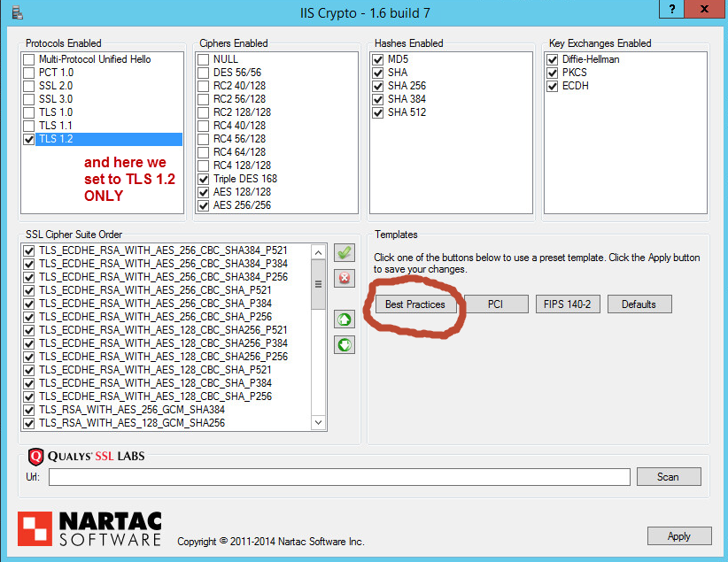Uncheck TLS_ECDHE_RSA_WITH_AES_256_CBC_SHA_P521 suite
The height and width of the screenshot is (562, 728).
click(x=29, y=290)
